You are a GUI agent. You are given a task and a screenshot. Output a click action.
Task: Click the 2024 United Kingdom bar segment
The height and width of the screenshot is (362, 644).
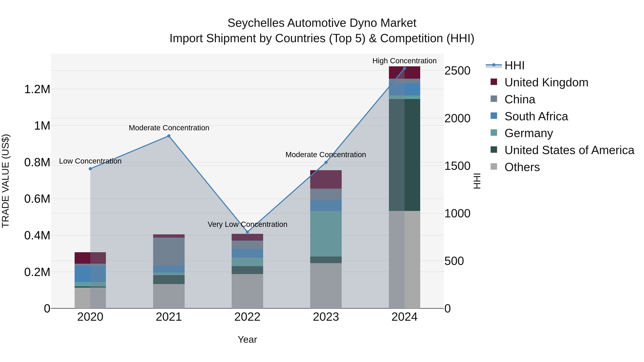pos(404,73)
